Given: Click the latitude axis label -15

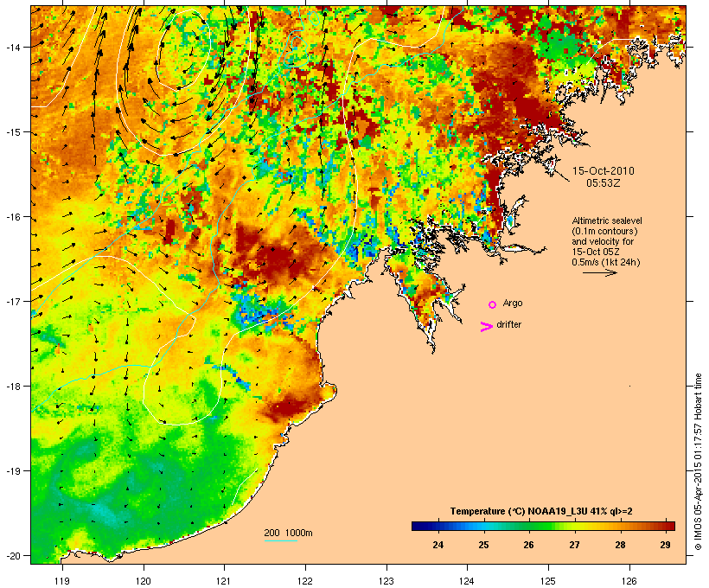Looking at the screenshot, I should tap(12, 132).
